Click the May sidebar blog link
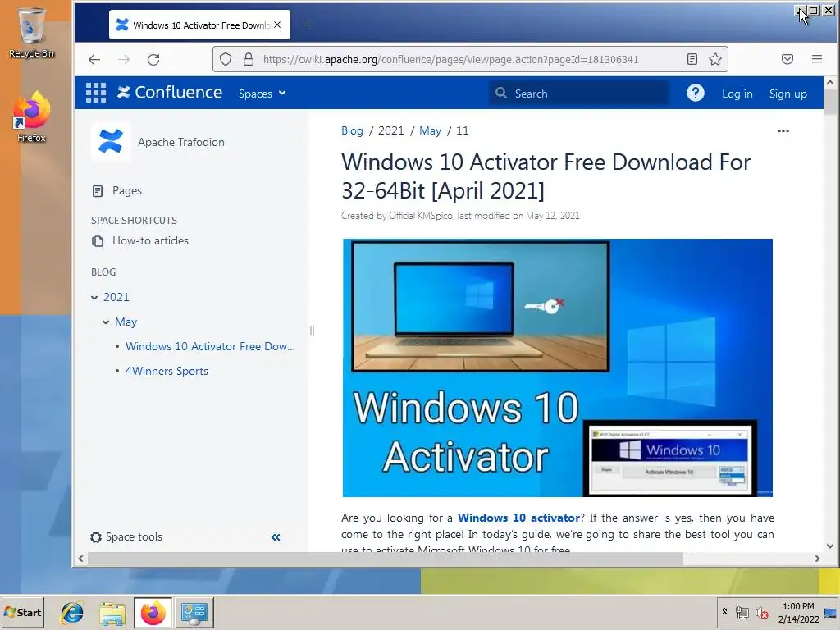The image size is (840, 630). [x=126, y=322]
